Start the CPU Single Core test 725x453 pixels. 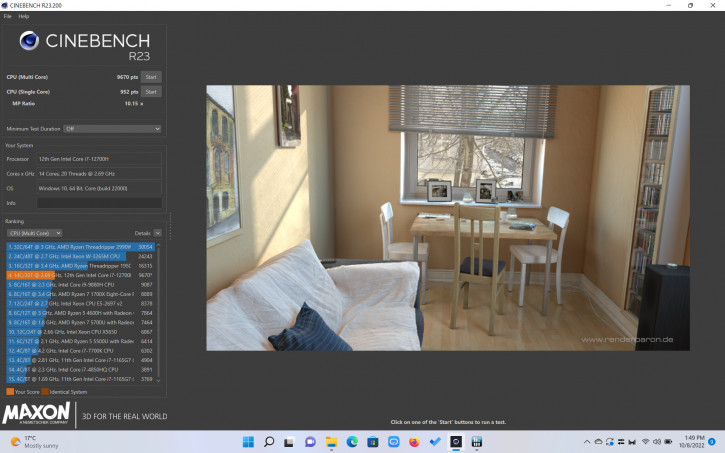151,92
